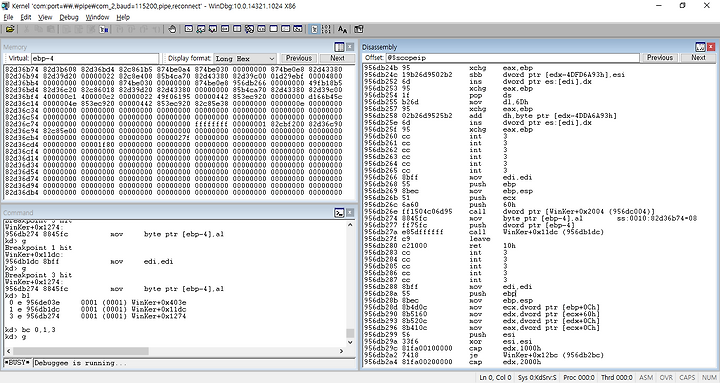Close the Disassembly panel

pyautogui.click(x=711, y=47)
